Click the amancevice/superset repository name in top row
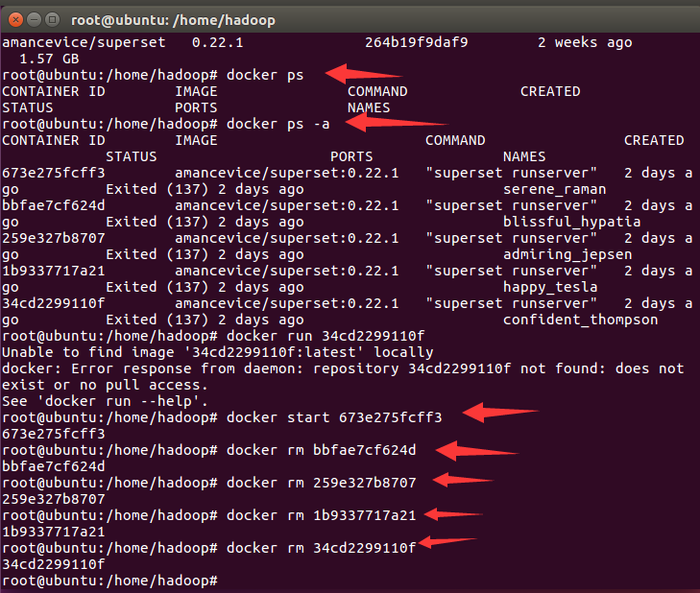The width and height of the screenshot is (700, 593). [84, 42]
